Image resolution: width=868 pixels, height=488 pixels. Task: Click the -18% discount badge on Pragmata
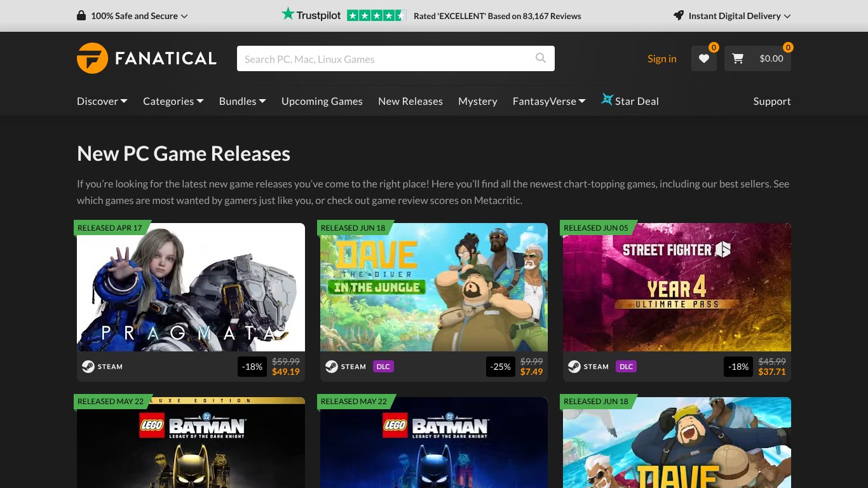[252, 367]
